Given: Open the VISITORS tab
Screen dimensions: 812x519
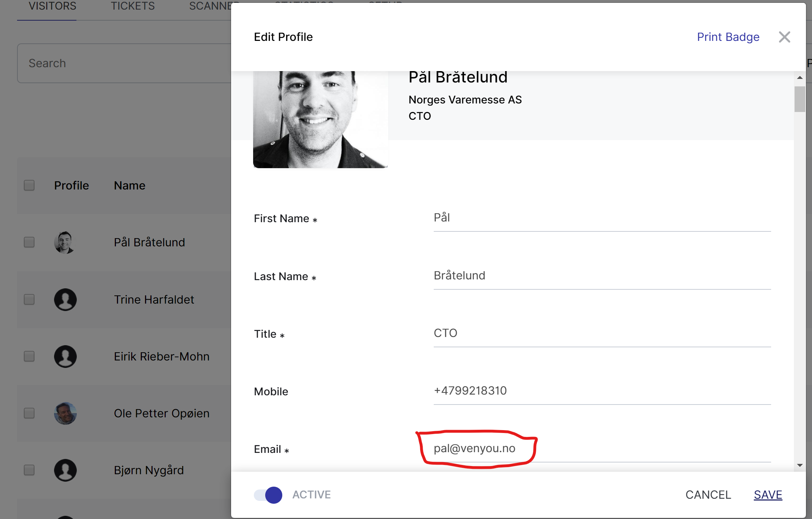Looking at the screenshot, I should [x=52, y=6].
